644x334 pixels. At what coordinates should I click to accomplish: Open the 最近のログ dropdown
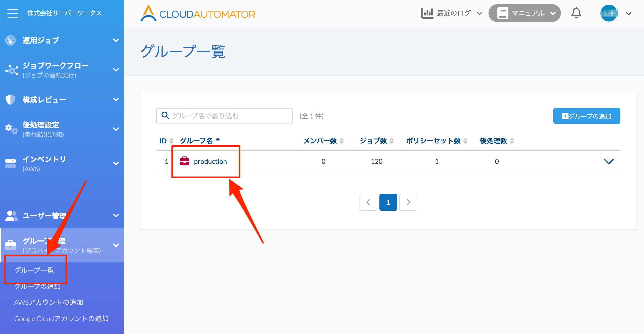click(x=452, y=13)
